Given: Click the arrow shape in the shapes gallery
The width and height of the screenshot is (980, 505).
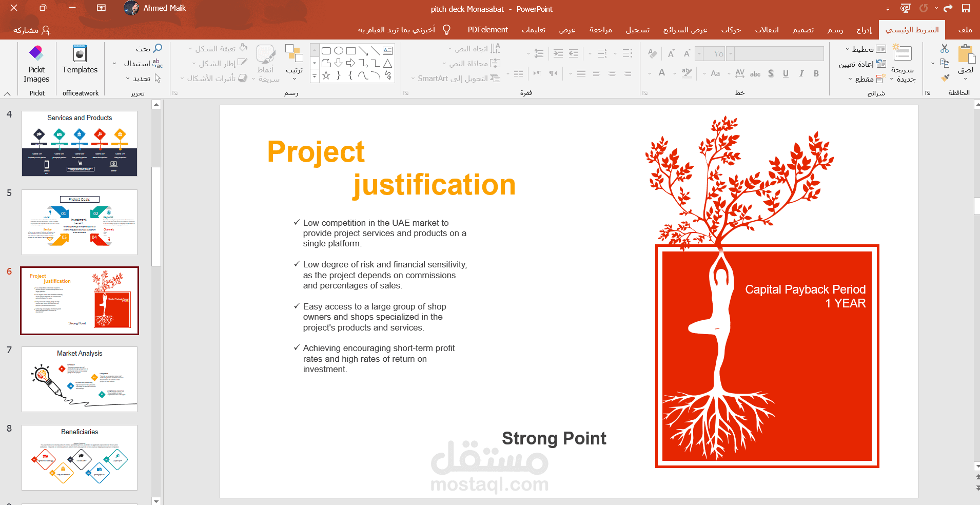Looking at the screenshot, I should 350,64.
